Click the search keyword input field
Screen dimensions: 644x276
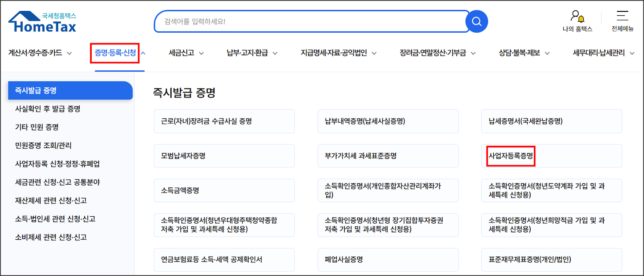click(x=310, y=21)
